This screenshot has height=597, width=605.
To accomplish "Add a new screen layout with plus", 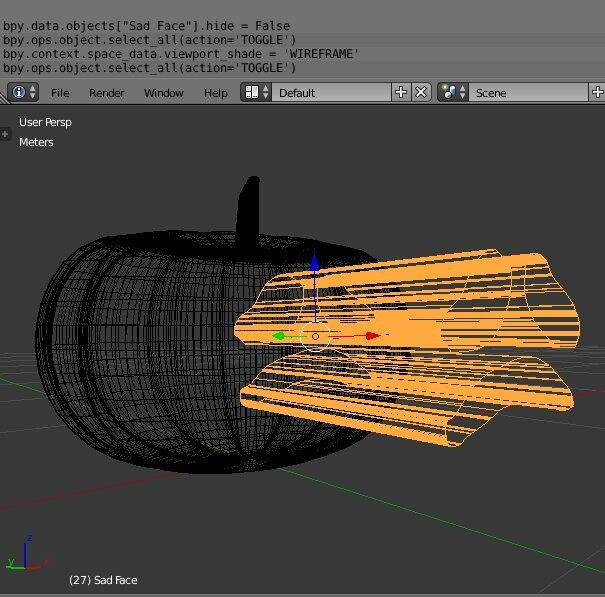I will [x=401, y=93].
